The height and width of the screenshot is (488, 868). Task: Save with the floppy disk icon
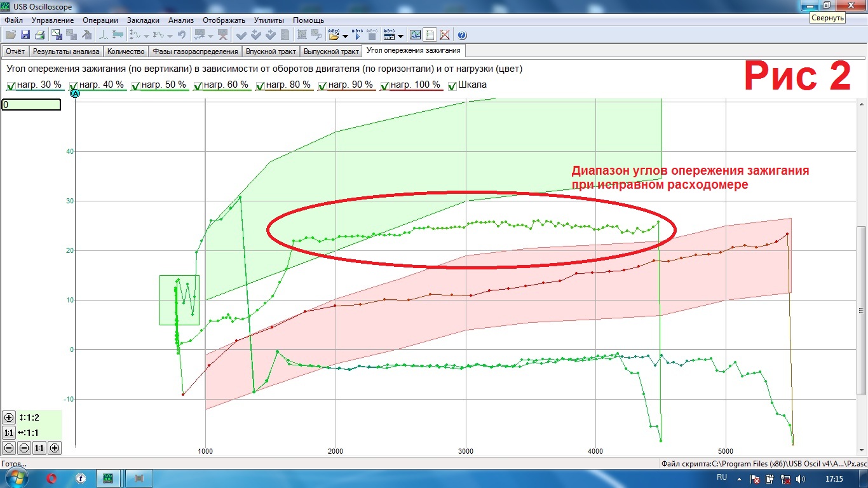point(25,35)
